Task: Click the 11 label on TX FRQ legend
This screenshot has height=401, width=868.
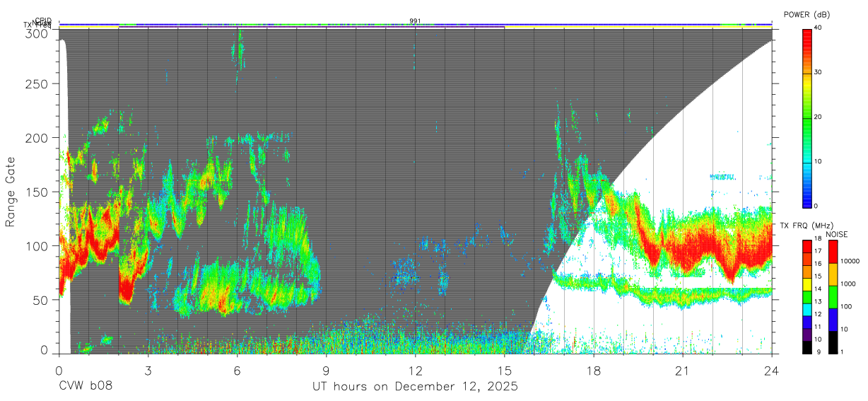Action: (818, 327)
